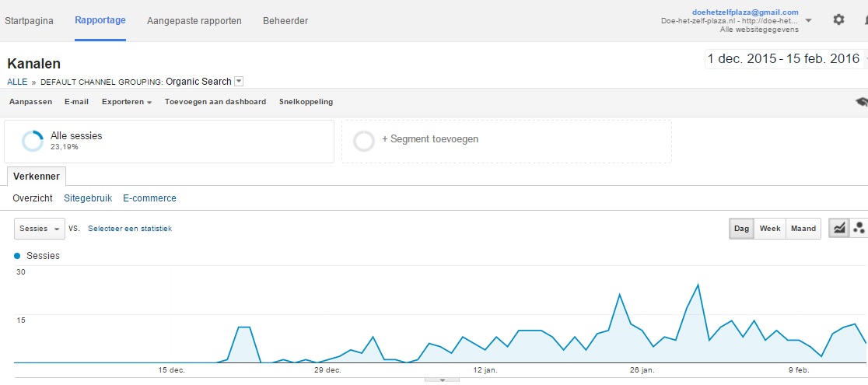Click the empty segment circle icon
Viewport: 868px width, 385px height.
pos(364,142)
